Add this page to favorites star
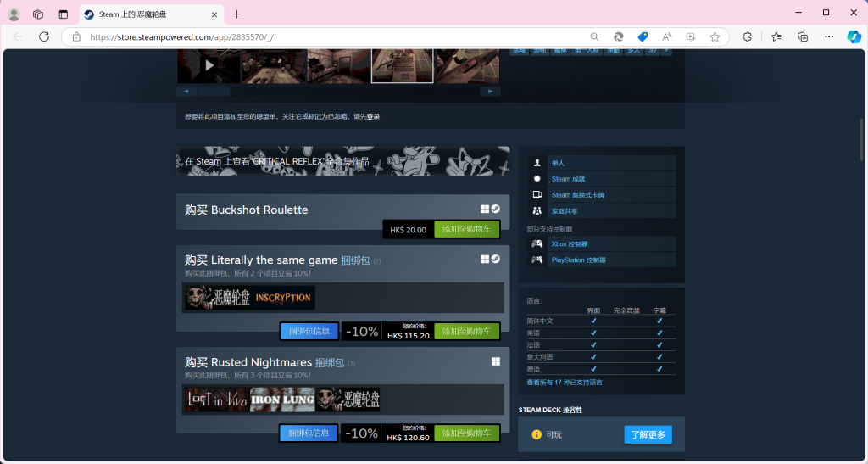 tap(715, 37)
